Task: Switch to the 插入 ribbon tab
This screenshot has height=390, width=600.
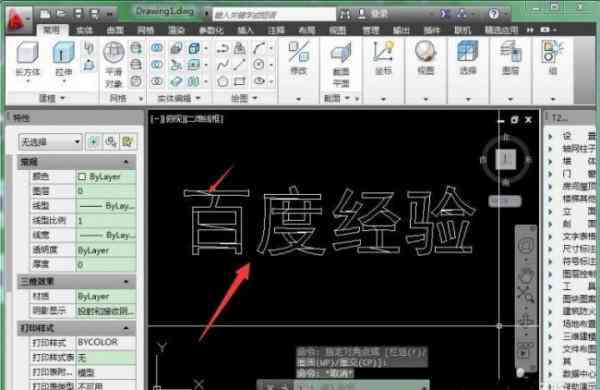Action: pyautogui.click(x=246, y=30)
